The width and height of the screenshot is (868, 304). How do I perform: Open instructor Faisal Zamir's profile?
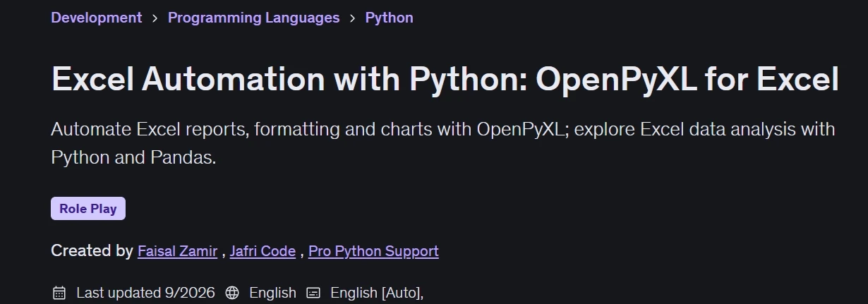click(x=177, y=251)
